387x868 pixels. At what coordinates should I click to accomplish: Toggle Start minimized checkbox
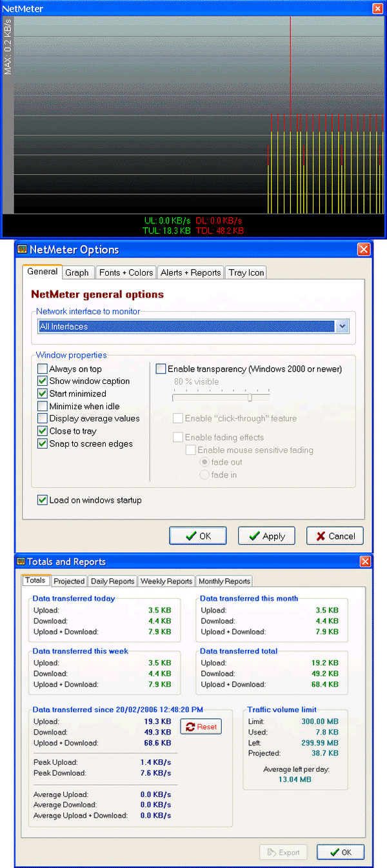point(43,394)
